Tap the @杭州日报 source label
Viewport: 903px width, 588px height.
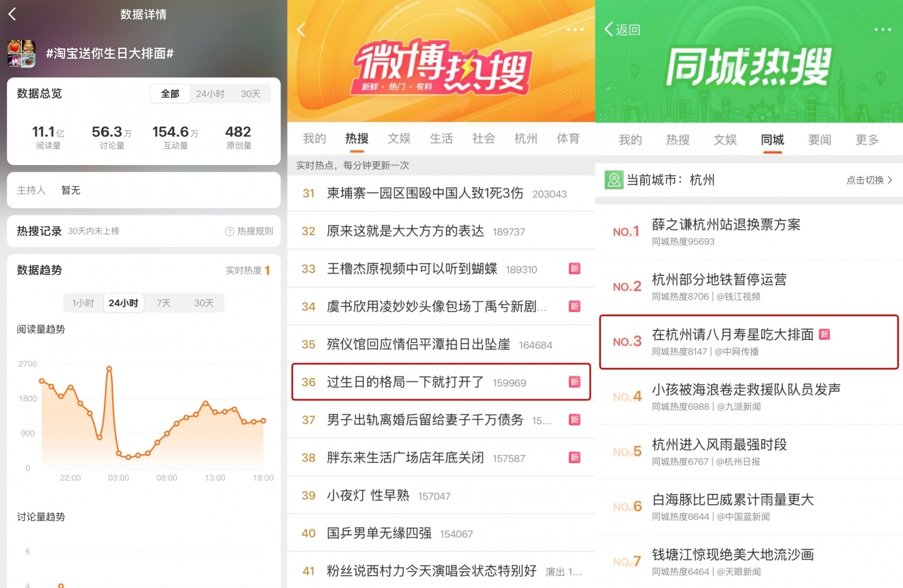(x=738, y=462)
